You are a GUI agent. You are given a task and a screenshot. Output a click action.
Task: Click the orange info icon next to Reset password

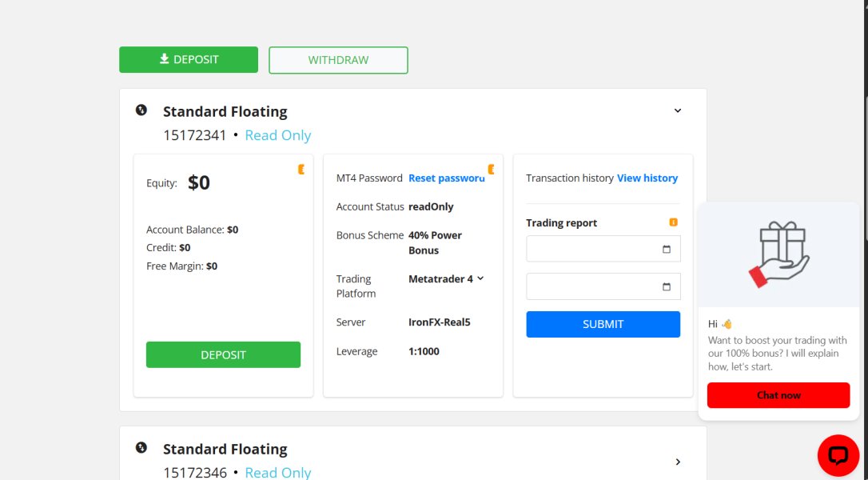click(x=491, y=169)
